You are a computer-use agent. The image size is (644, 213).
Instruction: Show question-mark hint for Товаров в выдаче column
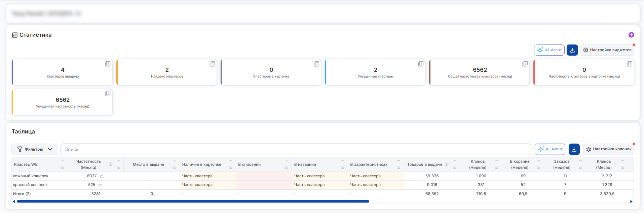coord(446,164)
